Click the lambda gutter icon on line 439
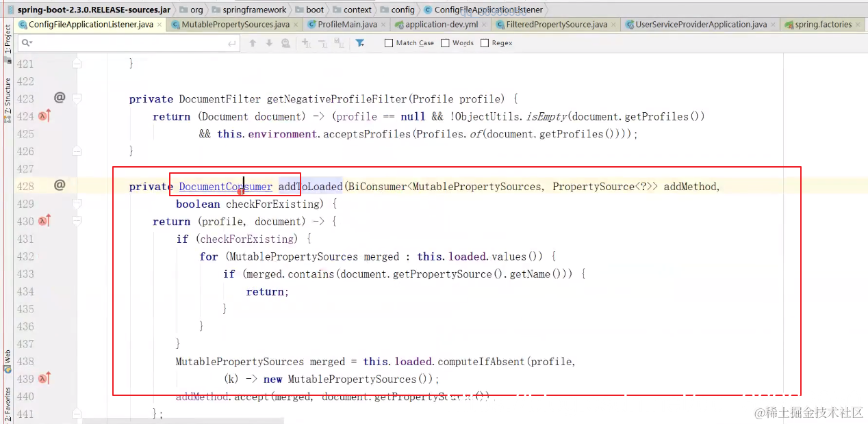The height and width of the screenshot is (424, 868). click(x=44, y=379)
